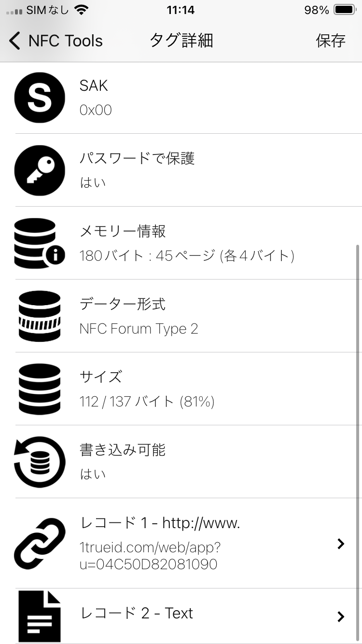
Task: Tap the key icon for password protection
Action: pyautogui.click(x=40, y=170)
